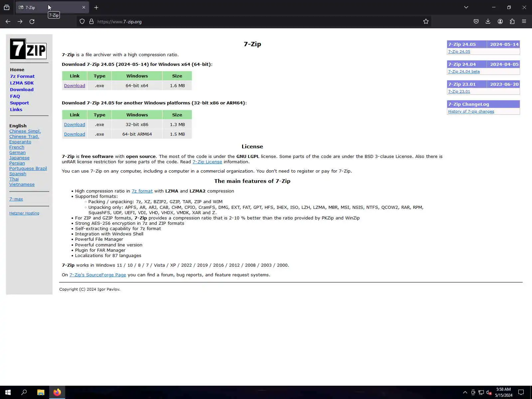Select Home in the site navigation

[17, 69]
